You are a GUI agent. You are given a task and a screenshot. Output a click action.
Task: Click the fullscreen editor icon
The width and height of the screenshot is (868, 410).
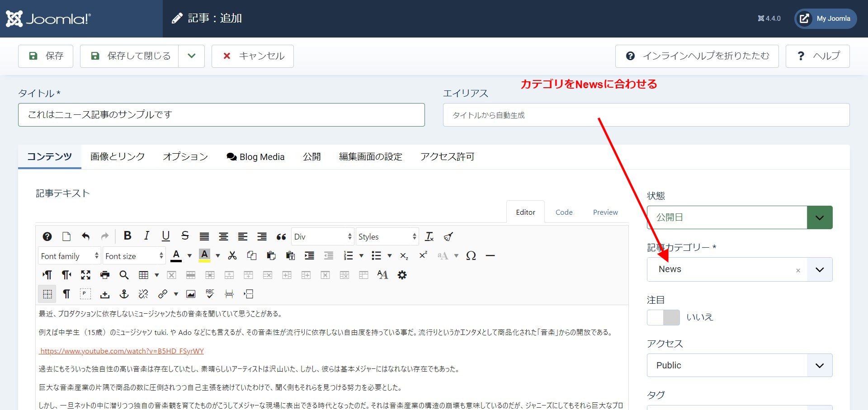[x=85, y=275]
